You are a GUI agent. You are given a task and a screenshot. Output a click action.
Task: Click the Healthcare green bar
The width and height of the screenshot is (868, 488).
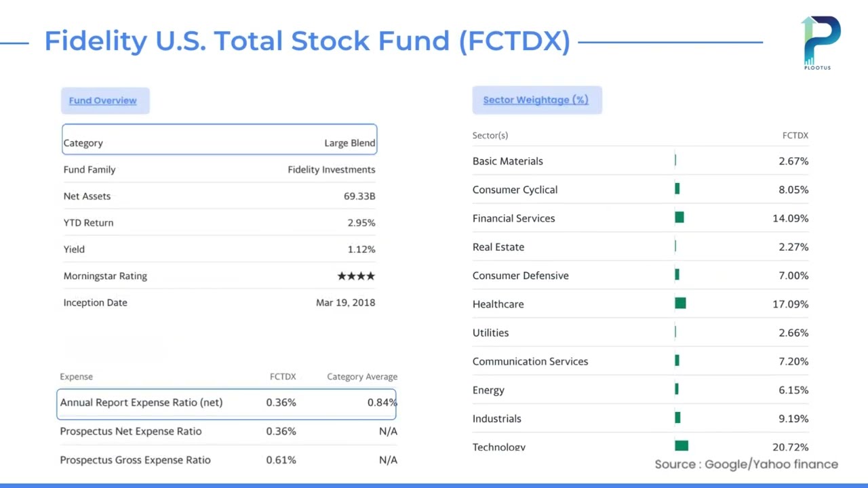[x=680, y=303]
